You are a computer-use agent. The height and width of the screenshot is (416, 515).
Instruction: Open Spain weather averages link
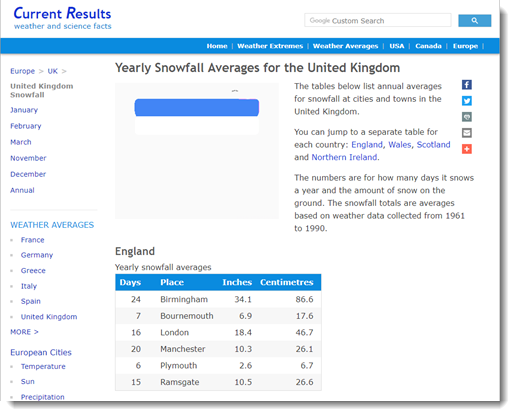31,301
